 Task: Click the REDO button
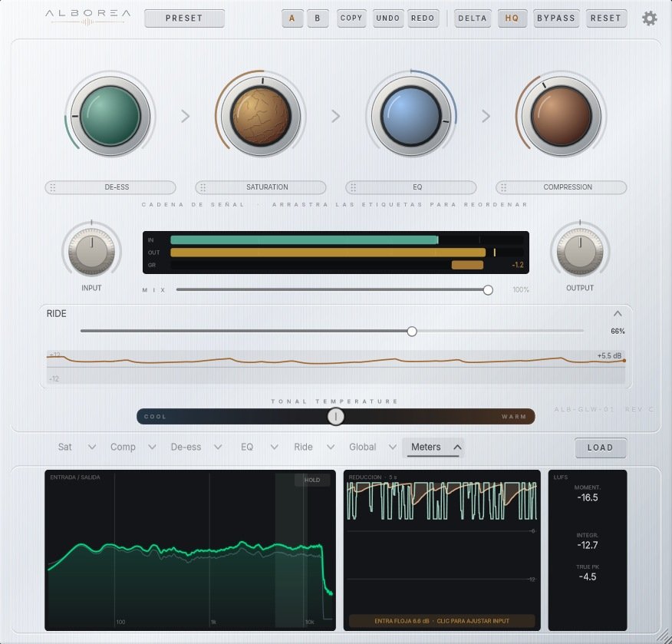(x=423, y=18)
